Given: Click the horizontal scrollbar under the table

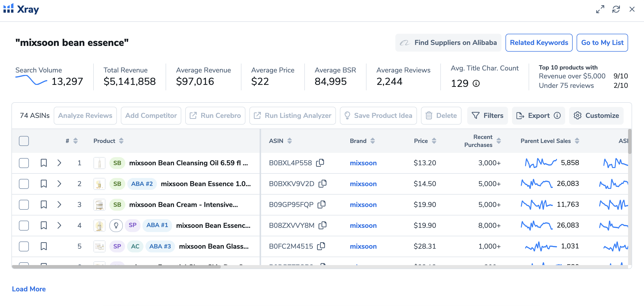Looking at the screenshot, I should click(116, 267).
